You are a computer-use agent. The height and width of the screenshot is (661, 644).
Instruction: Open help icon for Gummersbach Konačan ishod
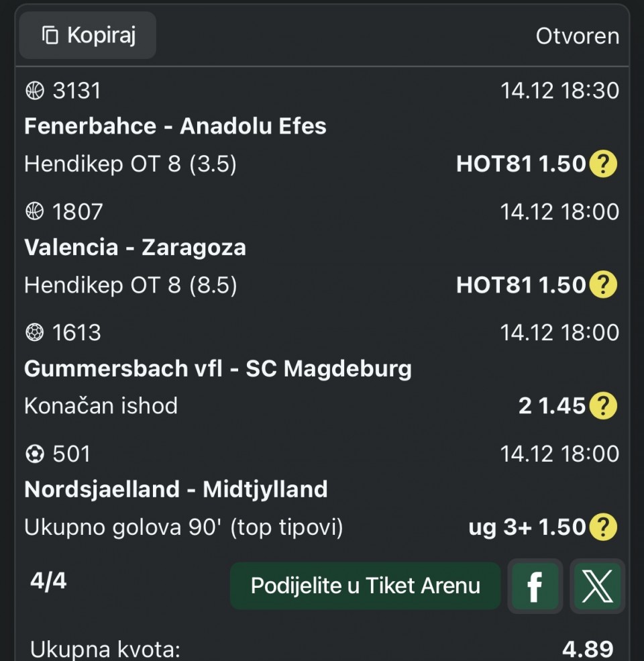[602, 406]
